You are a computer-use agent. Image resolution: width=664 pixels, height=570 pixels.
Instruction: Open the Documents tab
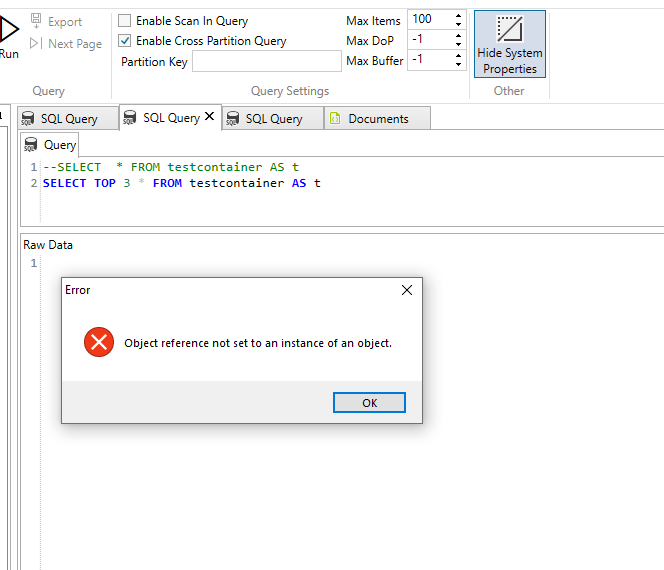tap(378, 119)
